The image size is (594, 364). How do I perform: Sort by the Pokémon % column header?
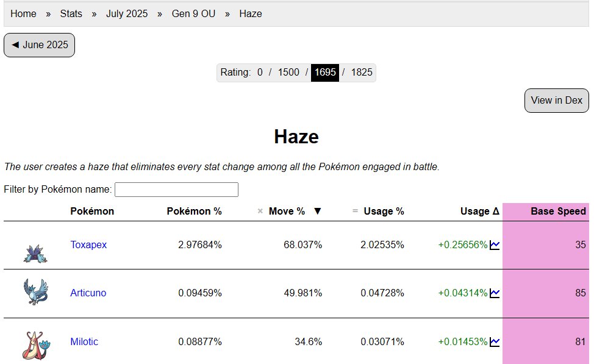[x=195, y=212]
